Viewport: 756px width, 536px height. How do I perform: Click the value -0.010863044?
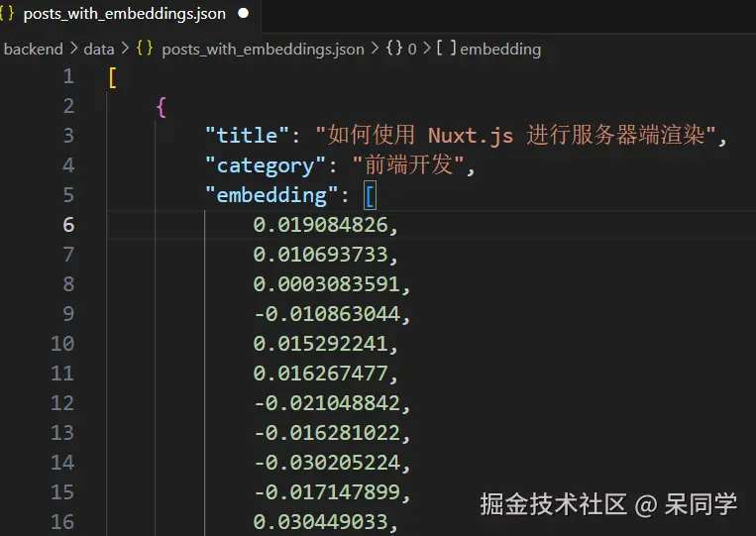point(327,314)
